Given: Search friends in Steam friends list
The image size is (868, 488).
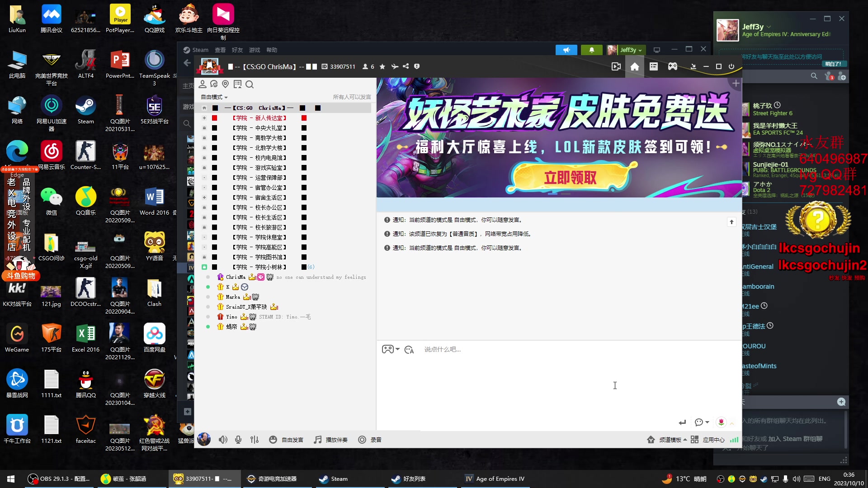Looking at the screenshot, I should (814, 76).
